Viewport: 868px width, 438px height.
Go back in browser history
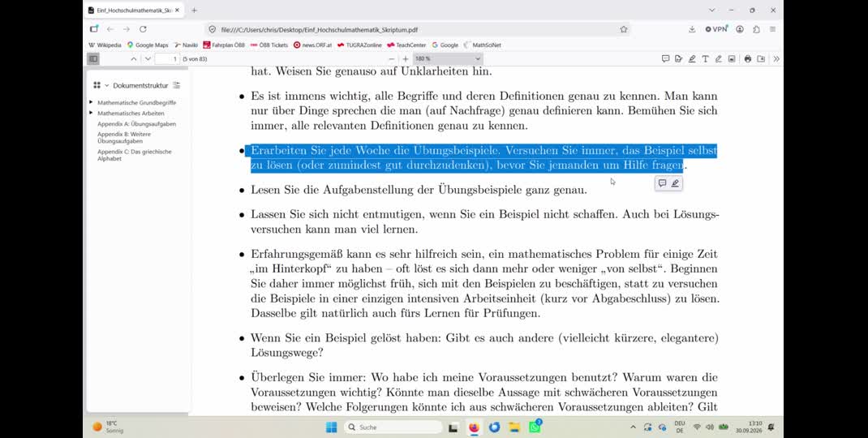tap(110, 29)
